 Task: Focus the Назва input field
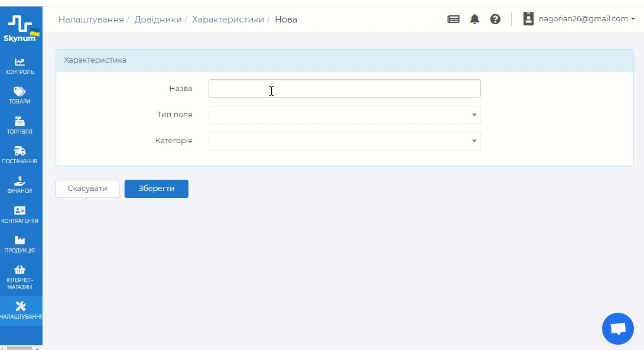(x=344, y=88)
